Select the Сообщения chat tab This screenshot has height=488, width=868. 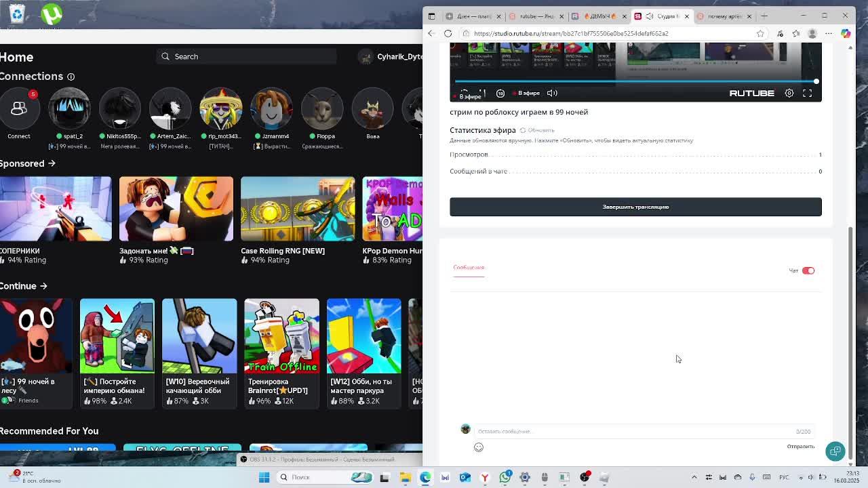click(x=469, y=267)
